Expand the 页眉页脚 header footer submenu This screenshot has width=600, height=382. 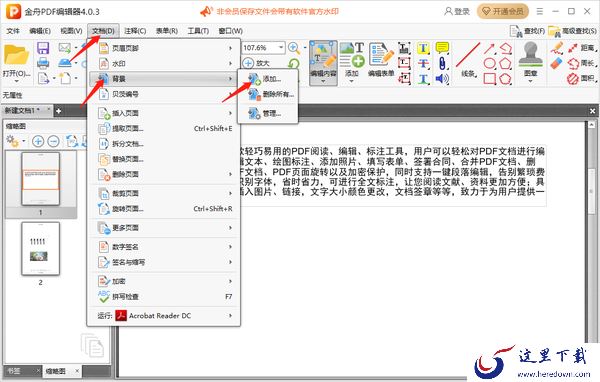(x=164, y=48)
